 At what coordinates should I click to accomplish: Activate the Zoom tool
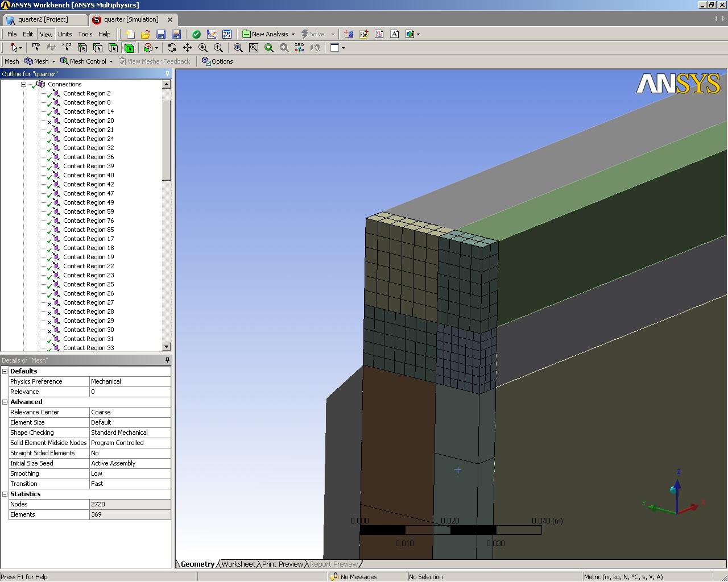pyautogui.click(x=202, y=48)
